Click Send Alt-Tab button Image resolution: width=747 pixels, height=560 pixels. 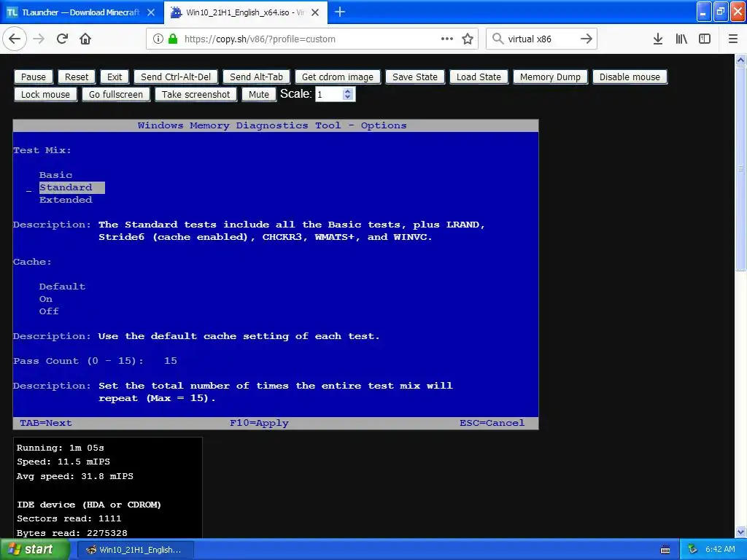[x=256, y=77]
